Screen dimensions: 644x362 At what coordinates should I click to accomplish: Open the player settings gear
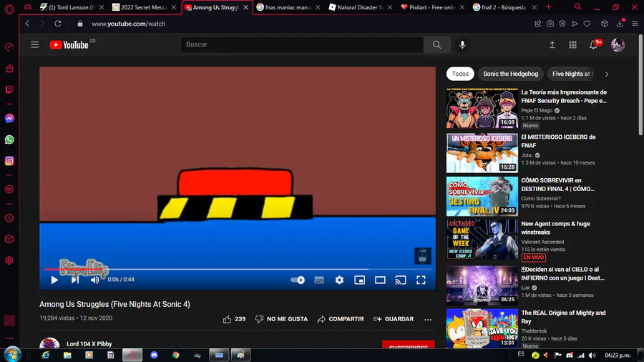(339, 280)
